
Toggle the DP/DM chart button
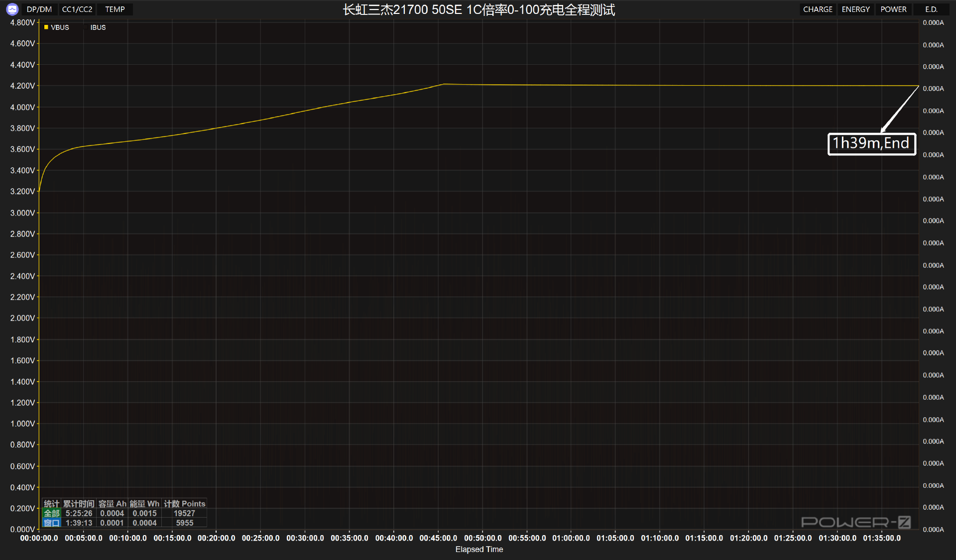coord(39,9)
